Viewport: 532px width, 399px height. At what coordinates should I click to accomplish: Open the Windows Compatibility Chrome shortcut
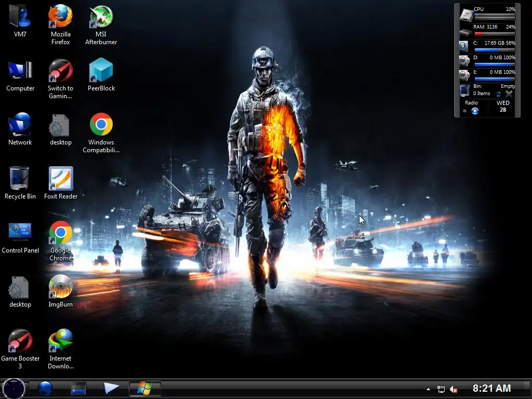pyautogui.click(x=101, y=133)
